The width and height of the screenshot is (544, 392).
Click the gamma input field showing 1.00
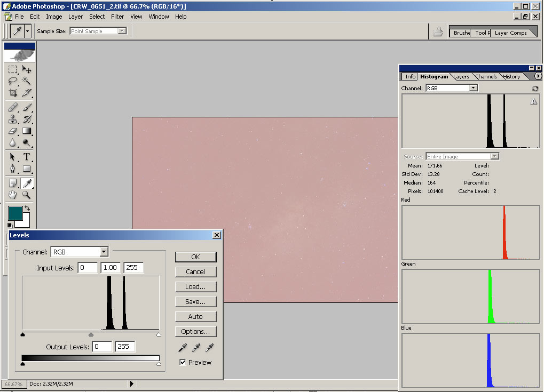click(110, 268)
